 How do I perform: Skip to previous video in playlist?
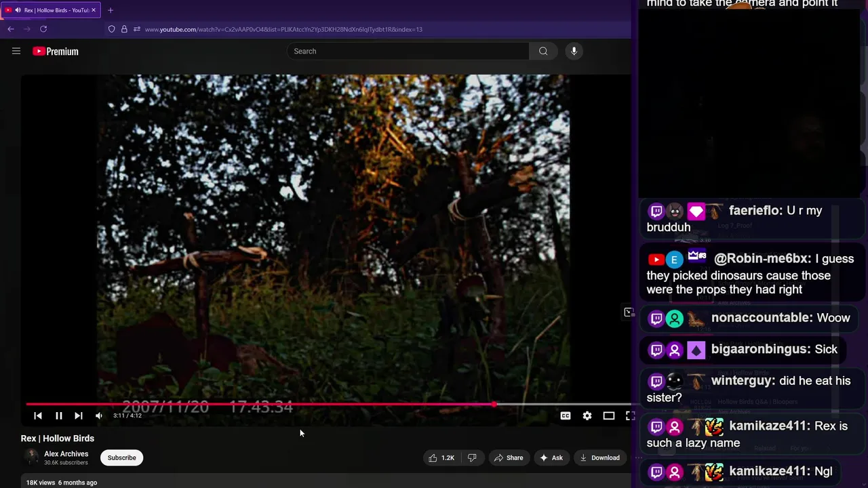38,415
